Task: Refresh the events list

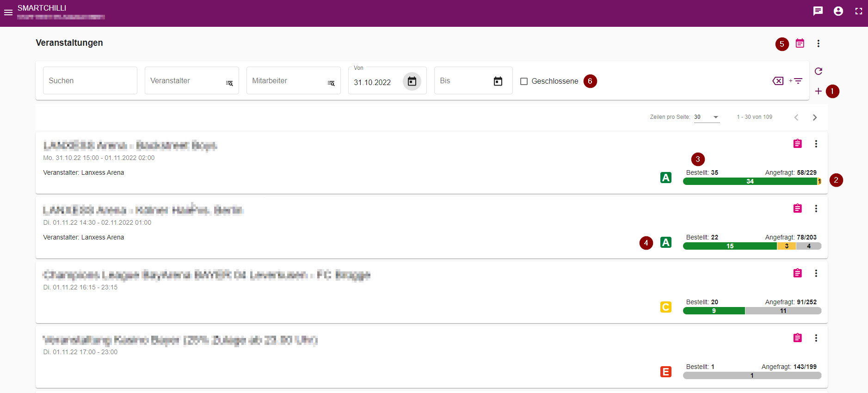Action: tap(818, 71)
